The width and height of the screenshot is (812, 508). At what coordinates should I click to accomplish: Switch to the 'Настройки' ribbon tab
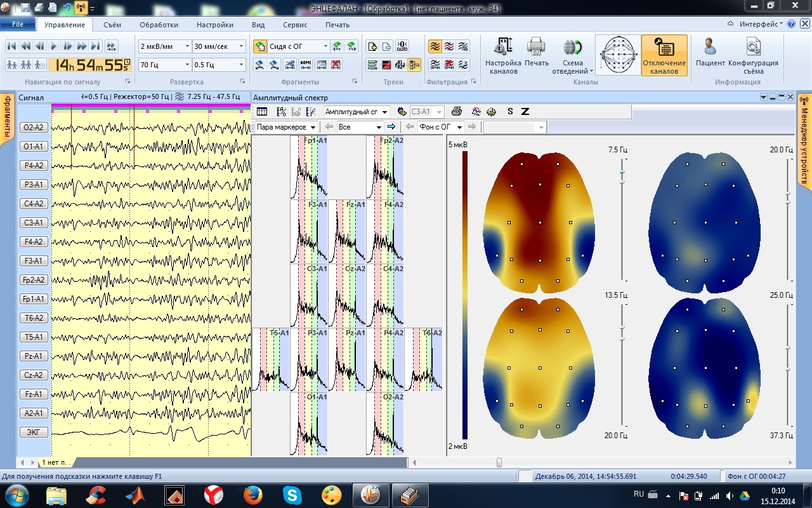[215, 25]
